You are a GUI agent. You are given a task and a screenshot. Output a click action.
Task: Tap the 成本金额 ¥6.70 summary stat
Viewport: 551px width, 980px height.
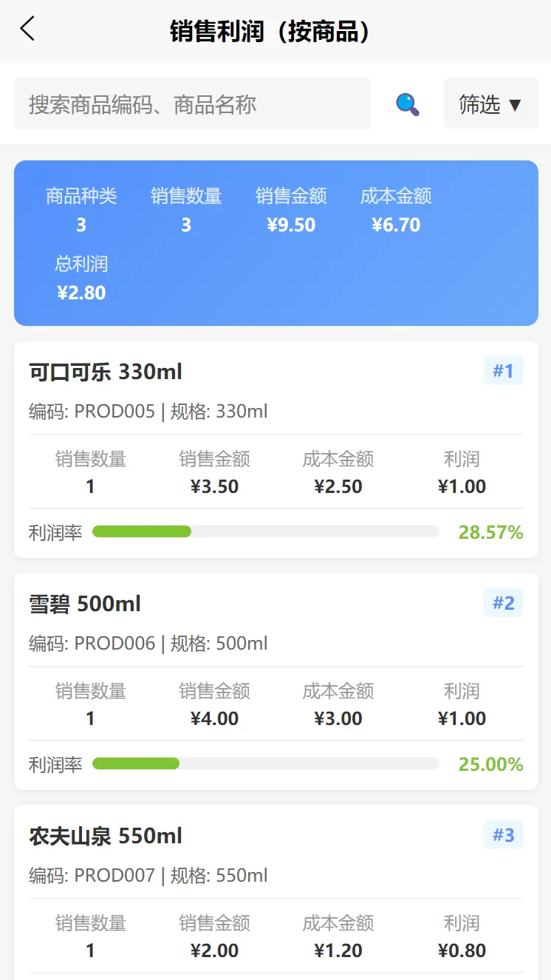coord(396,211)
